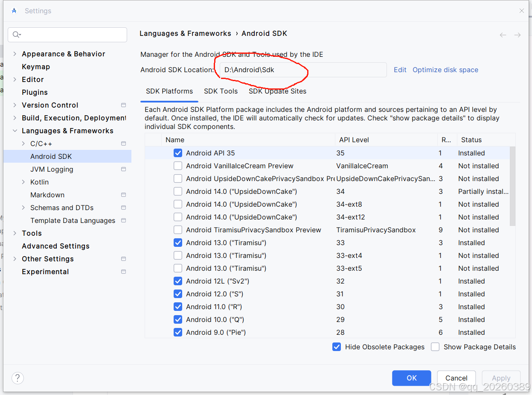Click project-level icon beside C/C++
The image size is (532, 395).
[123, 143]
